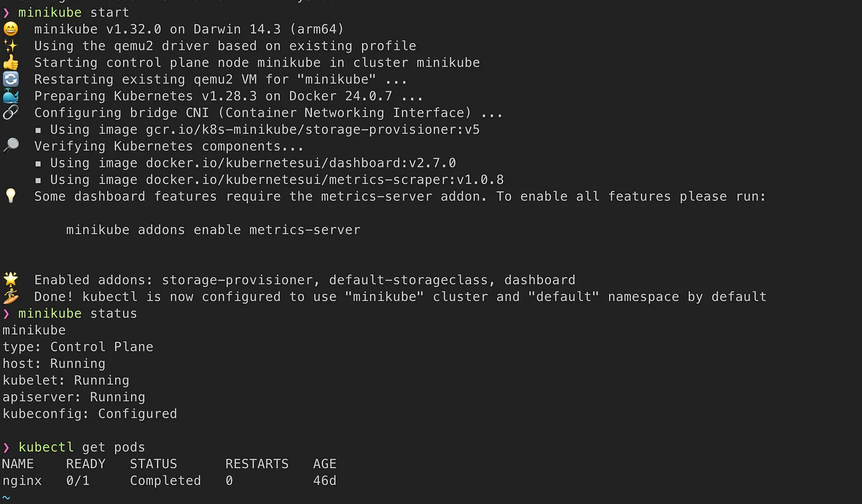Click the whale emoji before Preparing Kubernetes

10,96
